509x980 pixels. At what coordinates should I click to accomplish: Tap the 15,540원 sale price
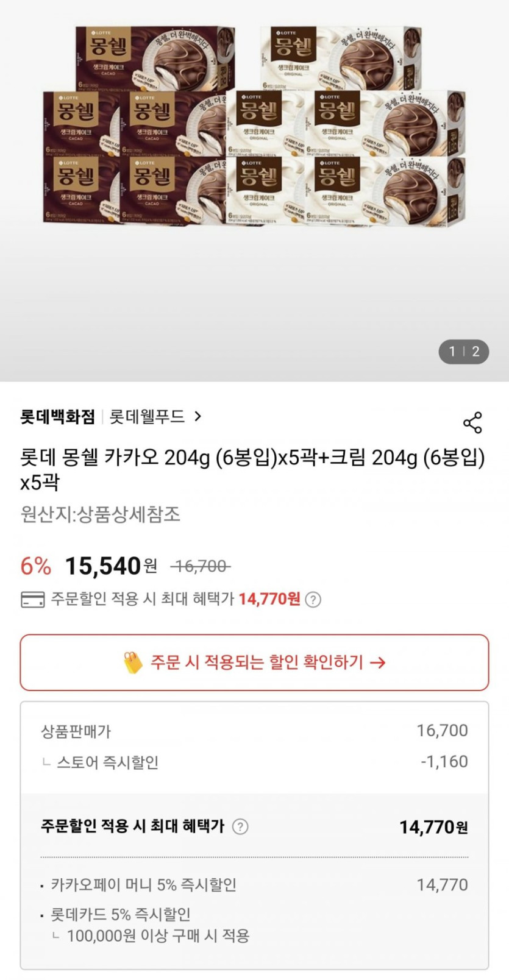(110, 566)
